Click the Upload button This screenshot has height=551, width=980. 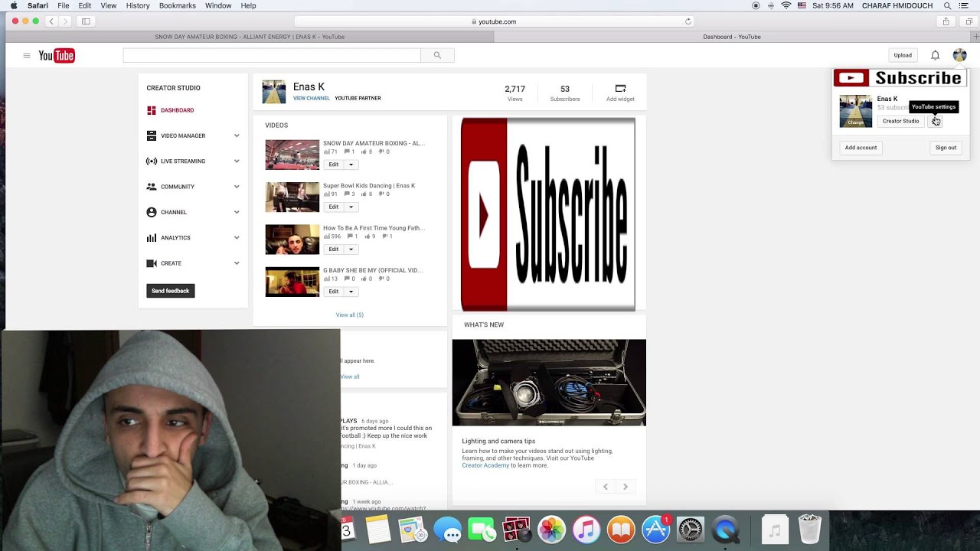click(x=903, y=55)
